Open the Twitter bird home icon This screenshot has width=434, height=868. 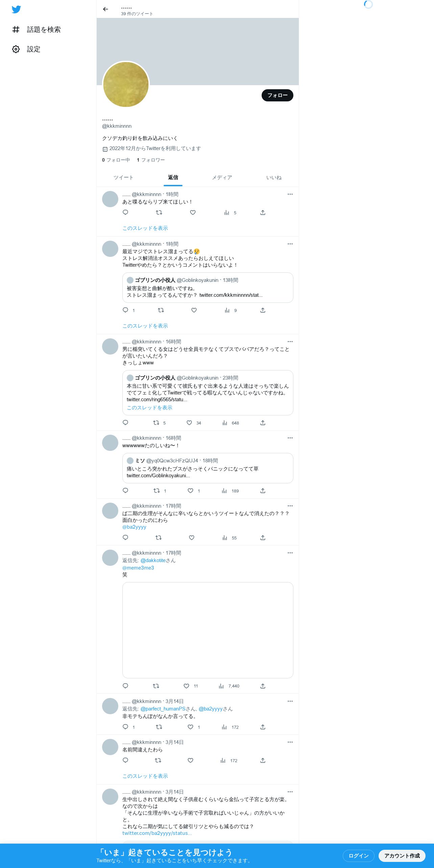coord(16,9)
